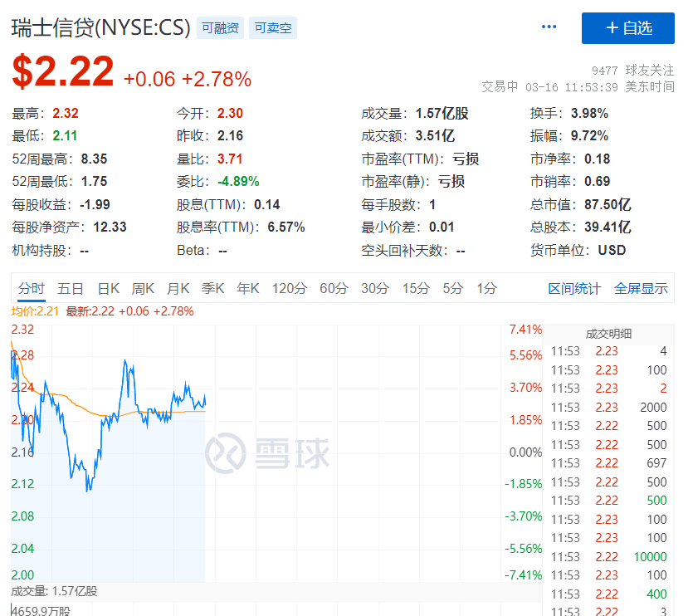Click the 最低 value 2.11
Viewport: 688px width, 616px height.
click(x=65, y=136)
